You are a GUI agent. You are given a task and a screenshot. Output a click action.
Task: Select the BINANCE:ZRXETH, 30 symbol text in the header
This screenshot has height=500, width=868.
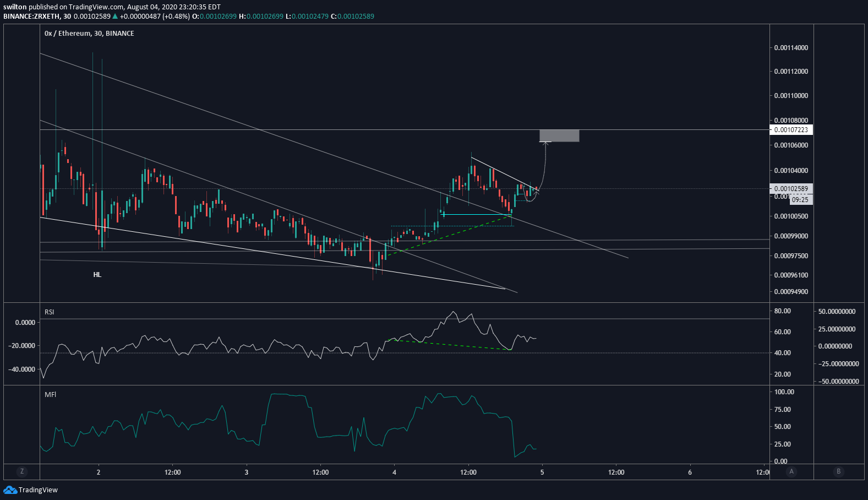click(37, 16)
